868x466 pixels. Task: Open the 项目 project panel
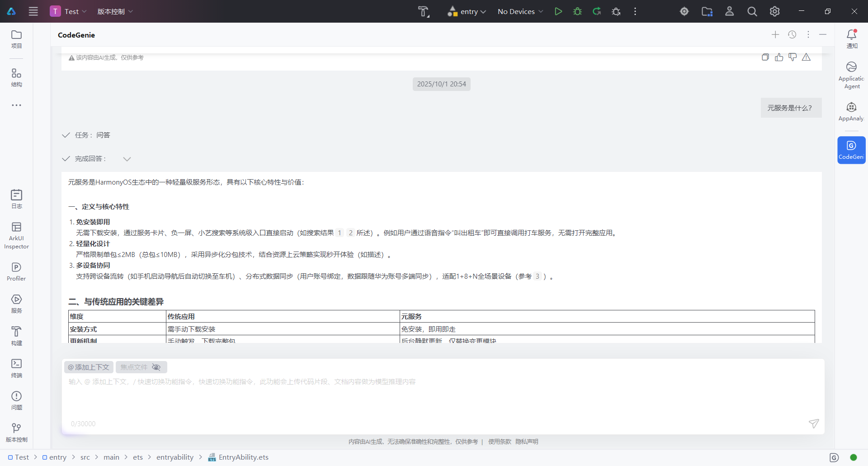(17, 39)
